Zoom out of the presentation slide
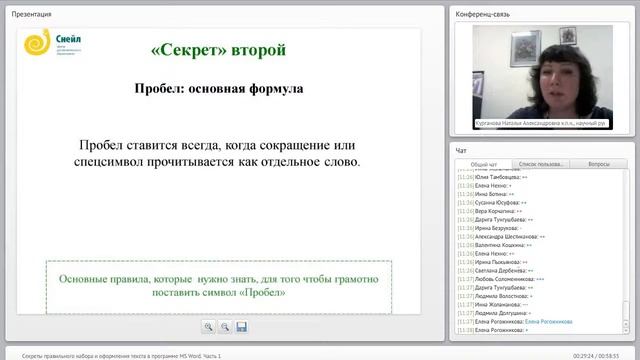 [x=225, y=327]
